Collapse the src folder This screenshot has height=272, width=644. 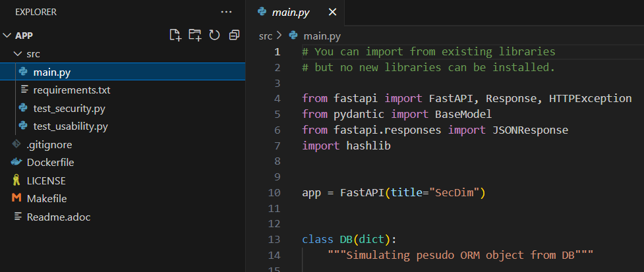pos(18,54)
